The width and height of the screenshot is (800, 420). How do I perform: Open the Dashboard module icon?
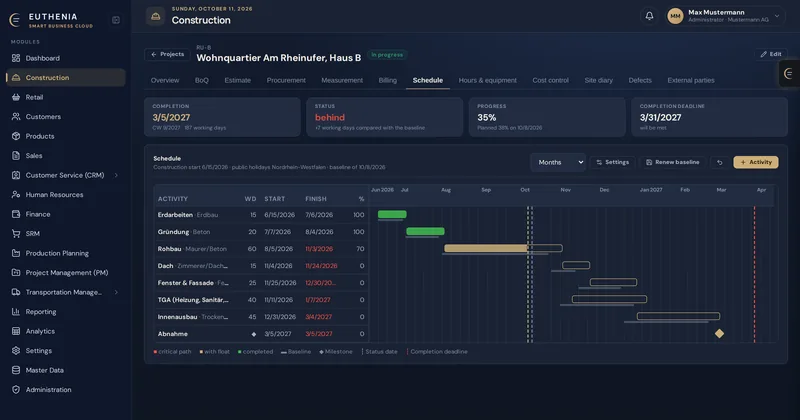click(x=16, y=58)
